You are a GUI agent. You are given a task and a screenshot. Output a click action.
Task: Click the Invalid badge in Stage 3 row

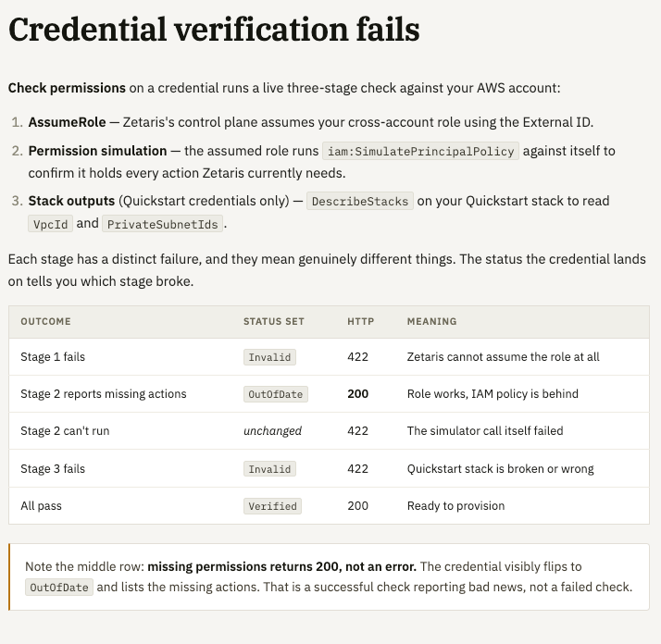[269, 469]
